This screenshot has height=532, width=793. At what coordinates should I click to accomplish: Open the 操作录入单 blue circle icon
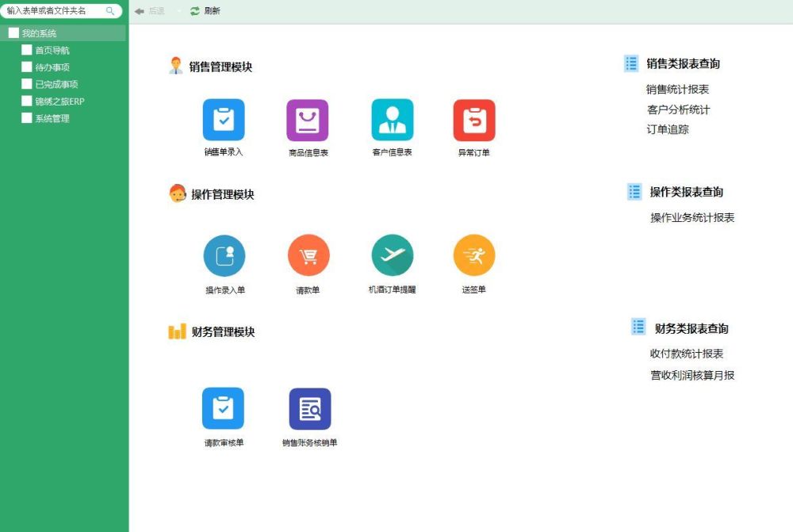[224, 256]
